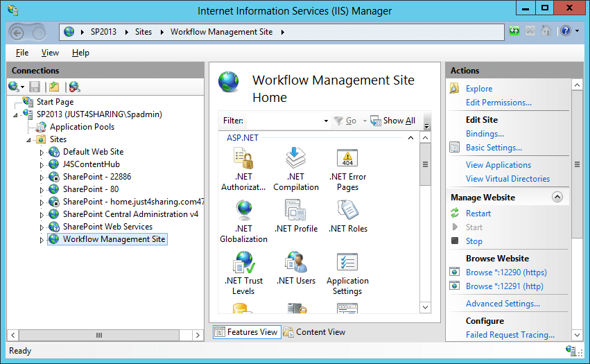Open the Help menu

click(80, 53)
